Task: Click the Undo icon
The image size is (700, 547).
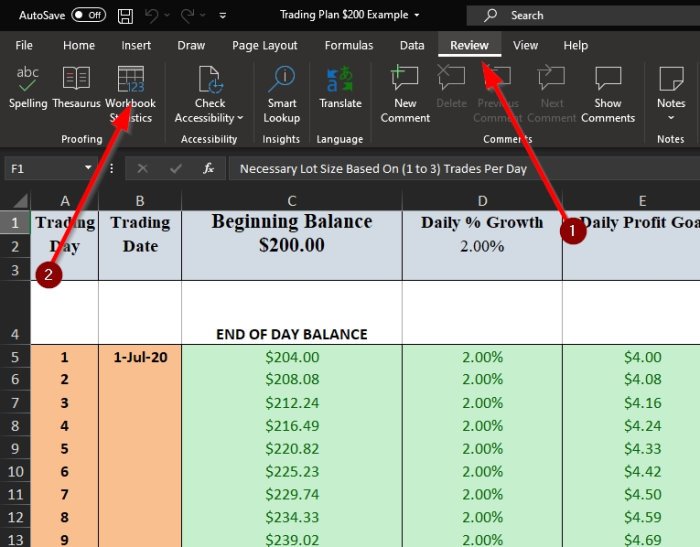Action: click(x=151, y=16)
